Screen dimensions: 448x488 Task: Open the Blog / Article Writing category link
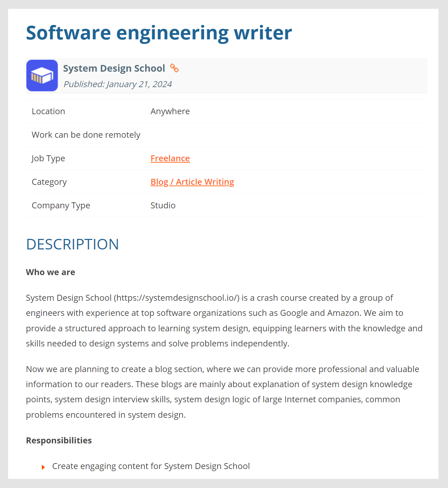coord(192,182)
